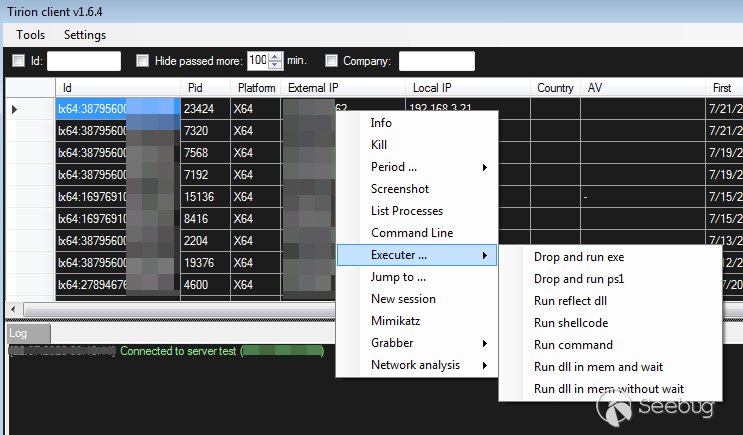This screenshot has height=435, width=743.
Task: Switch to the Log tab
Action: (x=18, y=332)
